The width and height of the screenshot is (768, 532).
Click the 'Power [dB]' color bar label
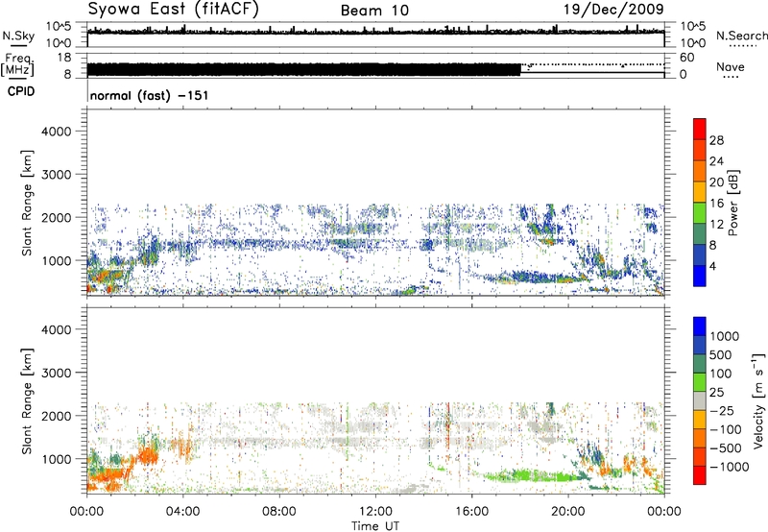(733, 203)
